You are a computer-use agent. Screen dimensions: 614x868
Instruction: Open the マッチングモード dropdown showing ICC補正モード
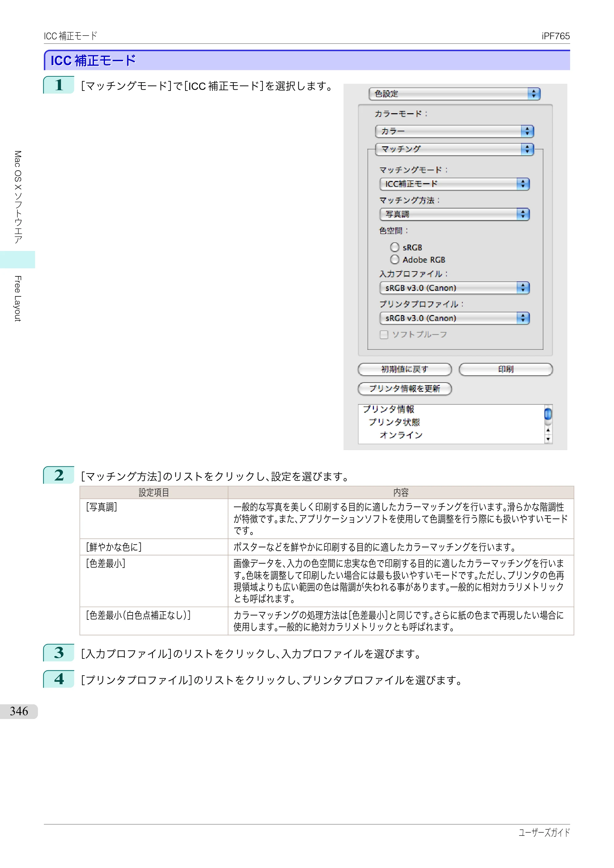(x=454, y=184)
